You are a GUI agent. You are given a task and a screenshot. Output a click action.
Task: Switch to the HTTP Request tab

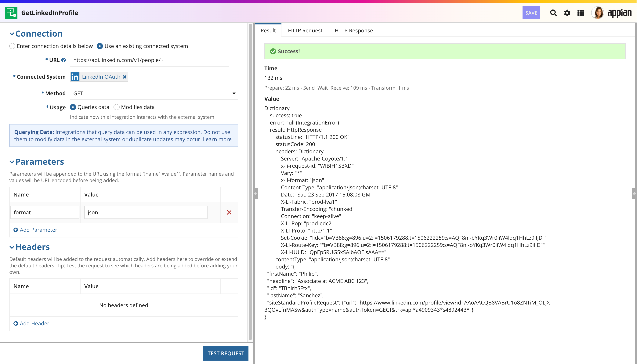click(x=305, y=31)
